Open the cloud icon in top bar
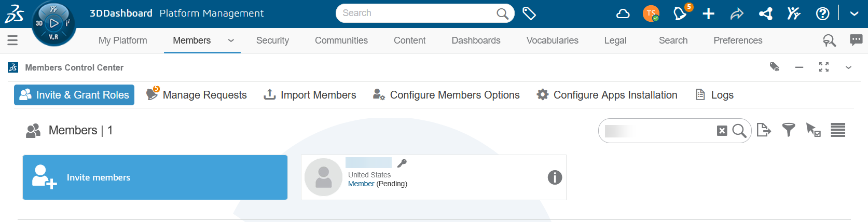 click(623, 13)
